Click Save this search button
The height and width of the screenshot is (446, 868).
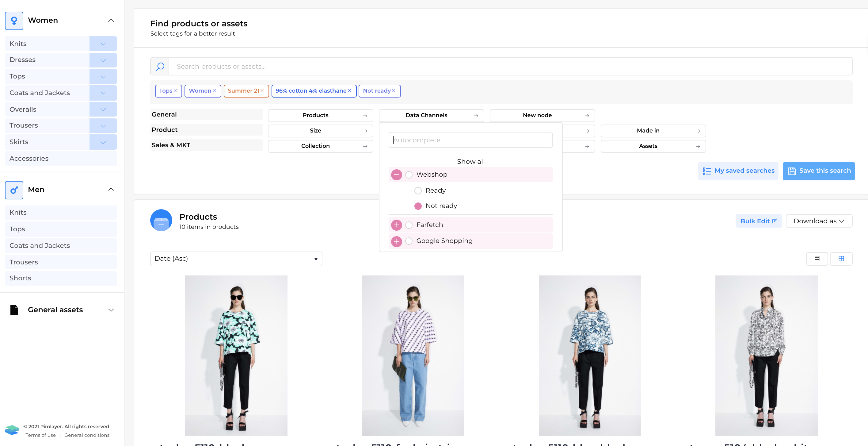(818, 171)
